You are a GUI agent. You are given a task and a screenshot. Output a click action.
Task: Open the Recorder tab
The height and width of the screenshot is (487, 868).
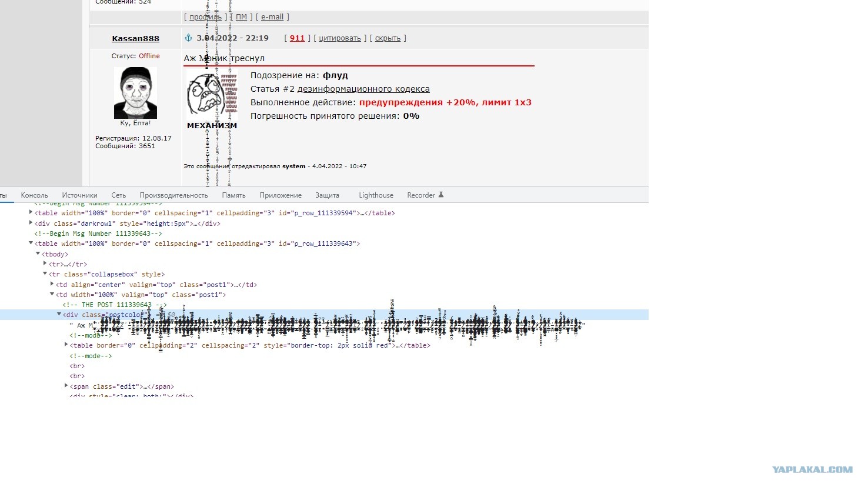point(421,195)
